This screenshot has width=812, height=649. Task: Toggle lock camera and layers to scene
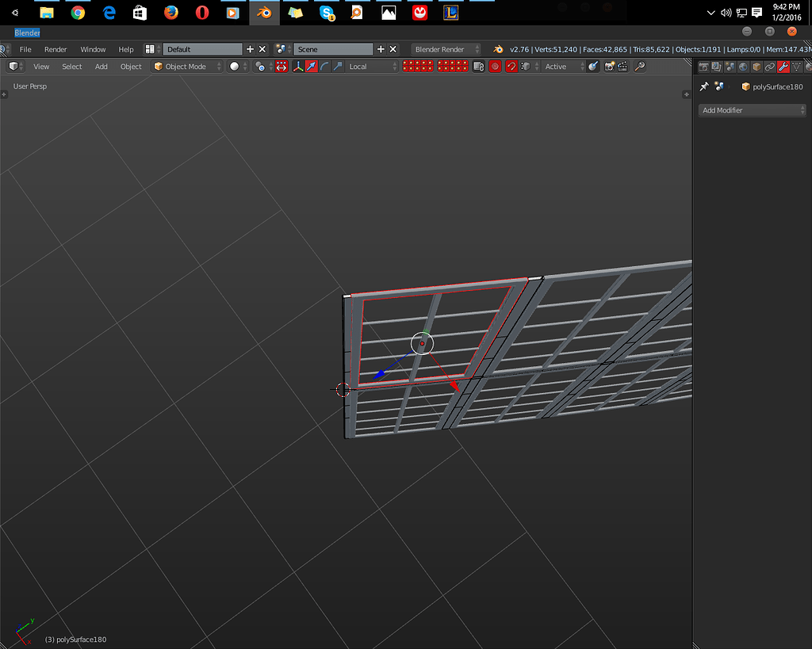tap(478, 67)
